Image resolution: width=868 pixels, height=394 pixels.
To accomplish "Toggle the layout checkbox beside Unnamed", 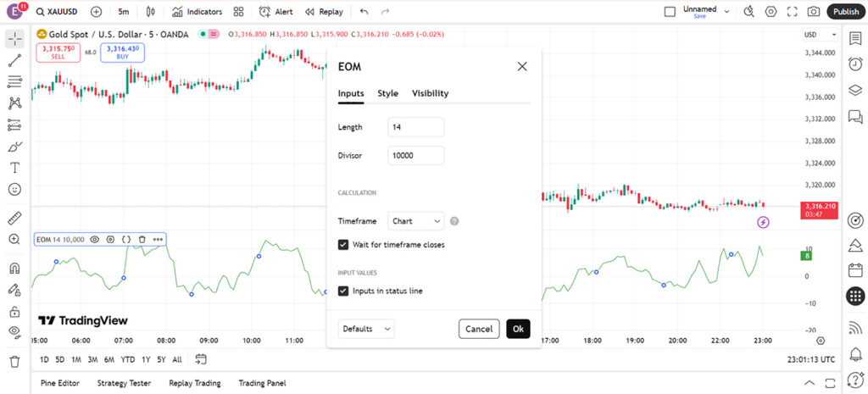I will coord(670,12).
